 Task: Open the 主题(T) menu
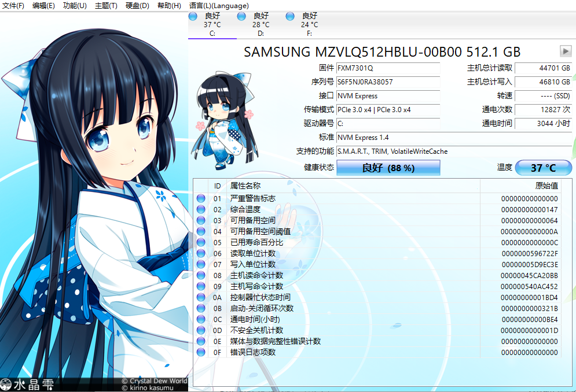pyautogui.click(x=106, y=6)
